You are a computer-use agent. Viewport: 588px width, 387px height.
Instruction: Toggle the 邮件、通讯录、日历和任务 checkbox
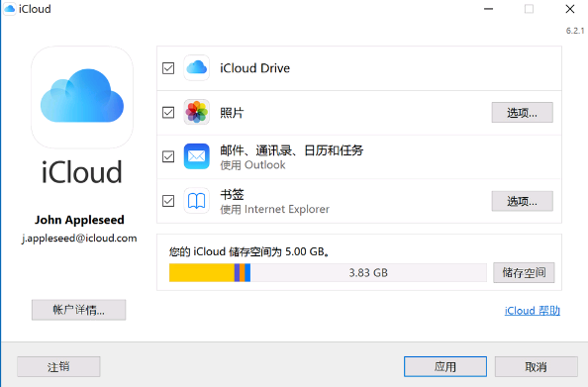168,156
